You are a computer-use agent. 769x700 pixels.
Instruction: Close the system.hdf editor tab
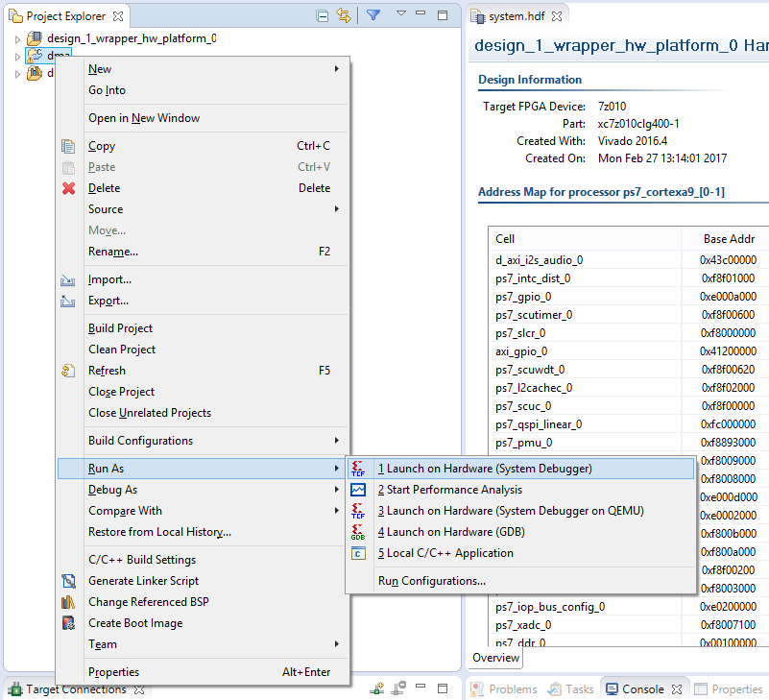[x=557, y=16]
